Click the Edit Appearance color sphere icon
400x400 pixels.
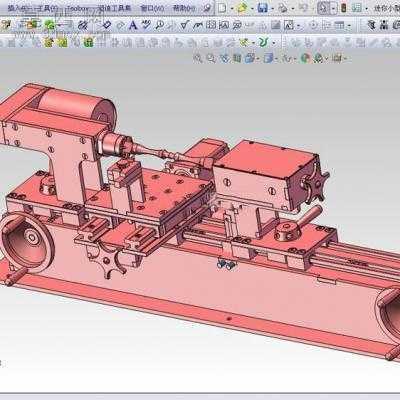[x=305, y=58]
